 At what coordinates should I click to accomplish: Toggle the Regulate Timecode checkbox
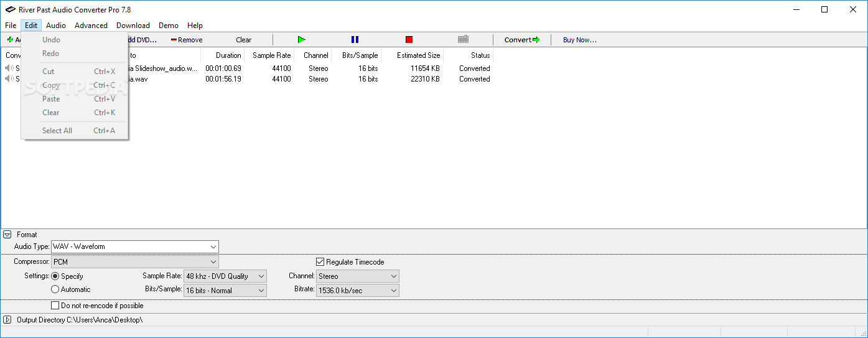[x=320, y=262]
